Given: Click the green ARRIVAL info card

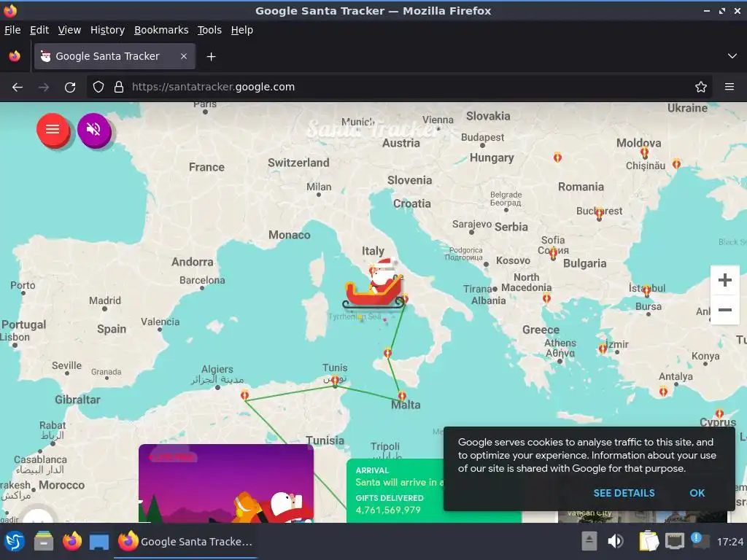Looking at the screenshot, I should 395,491.
